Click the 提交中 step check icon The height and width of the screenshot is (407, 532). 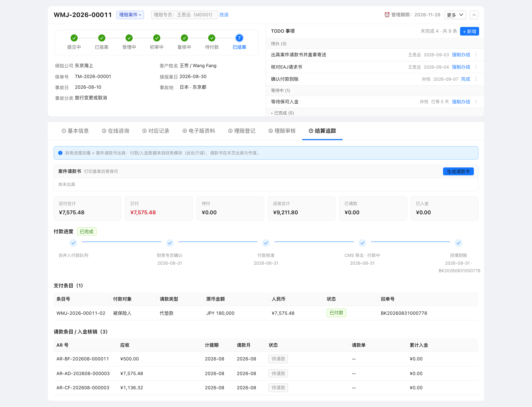coord(74,38)
